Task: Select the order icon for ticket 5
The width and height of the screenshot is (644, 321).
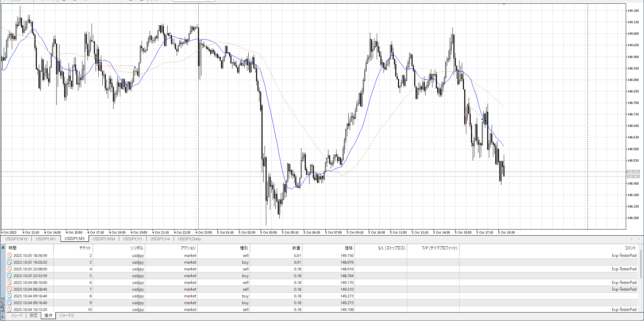Action: click(x=10, y=276)
